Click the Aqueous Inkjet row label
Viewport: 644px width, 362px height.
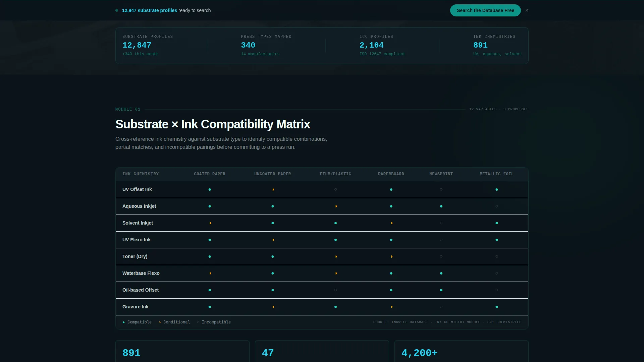(139, 206)
